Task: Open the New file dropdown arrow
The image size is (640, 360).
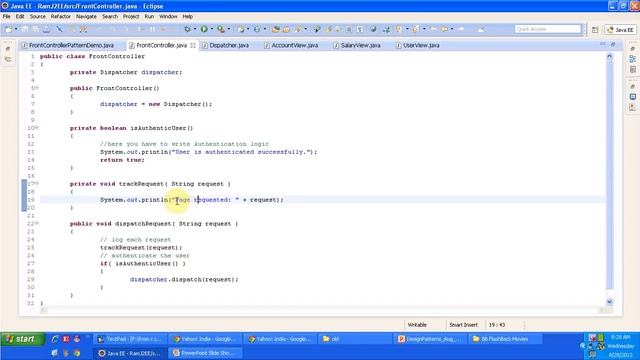Action: pos(16,29)
